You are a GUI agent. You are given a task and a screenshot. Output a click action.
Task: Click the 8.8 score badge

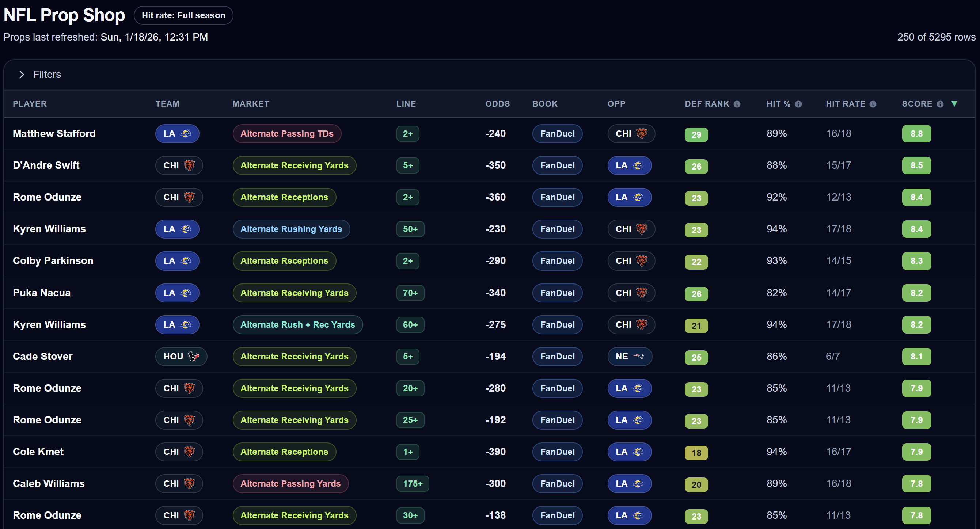(916, 134)
